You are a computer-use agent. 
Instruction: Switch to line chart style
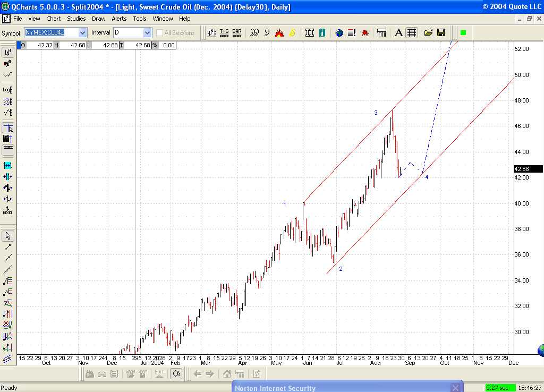7,74
